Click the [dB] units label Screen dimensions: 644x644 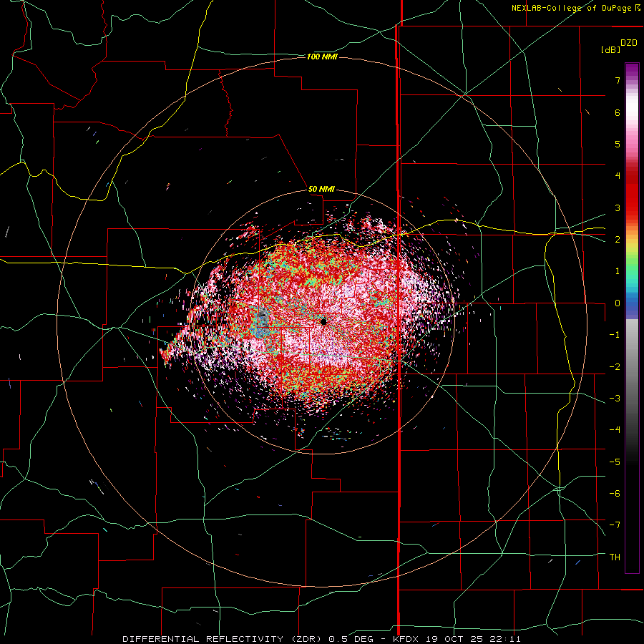click(x=610, y=50)
